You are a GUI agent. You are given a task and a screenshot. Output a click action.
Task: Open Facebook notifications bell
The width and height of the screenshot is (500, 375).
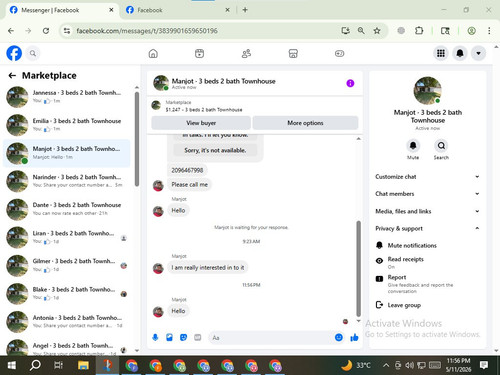(460, 53)
